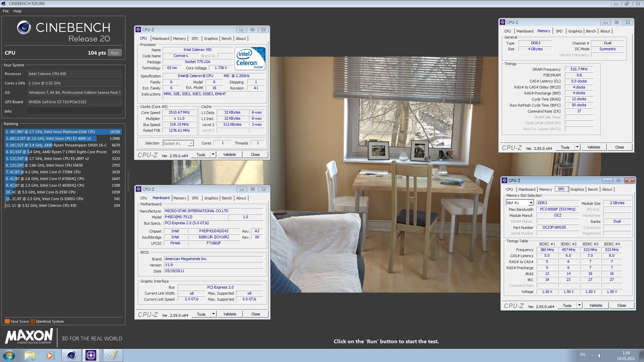Click Intel Celeron inside logo
This screenshot has width=644, height=362.
(x=250, y=58)
